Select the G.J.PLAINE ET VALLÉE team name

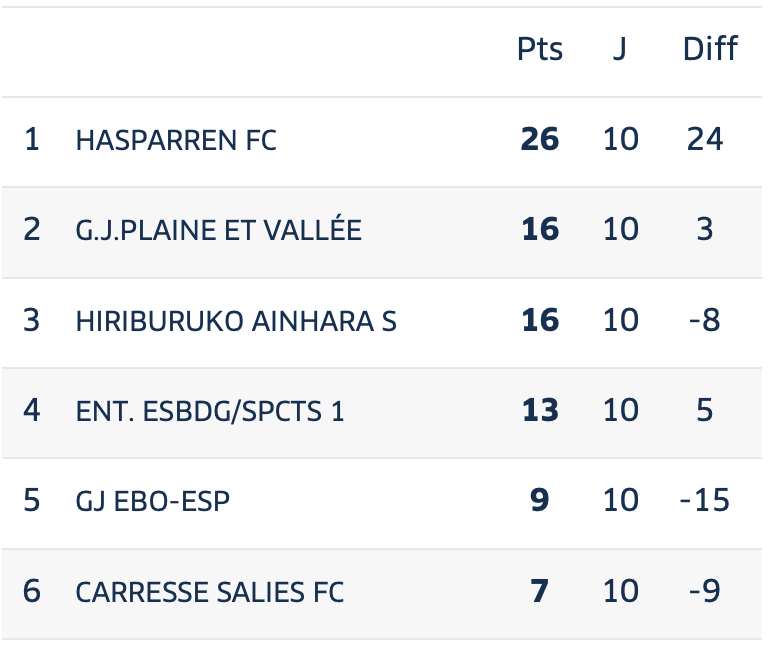[x=218, y=230]
